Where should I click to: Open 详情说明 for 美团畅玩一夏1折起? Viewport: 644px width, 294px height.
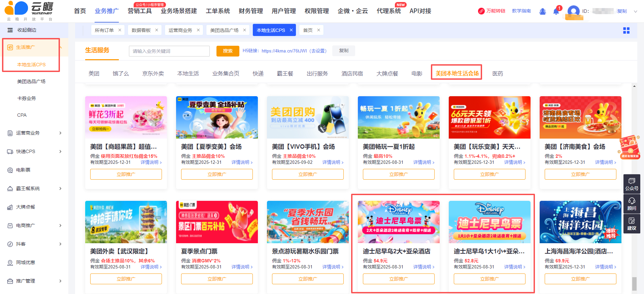pyautogui.click(x=424, y=162)
